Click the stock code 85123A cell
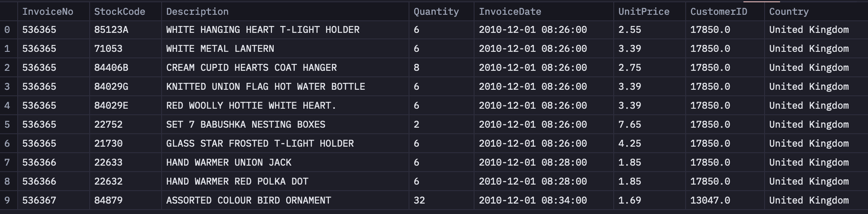The height and width of the screenshot is (214, 868). coord(111,30)
